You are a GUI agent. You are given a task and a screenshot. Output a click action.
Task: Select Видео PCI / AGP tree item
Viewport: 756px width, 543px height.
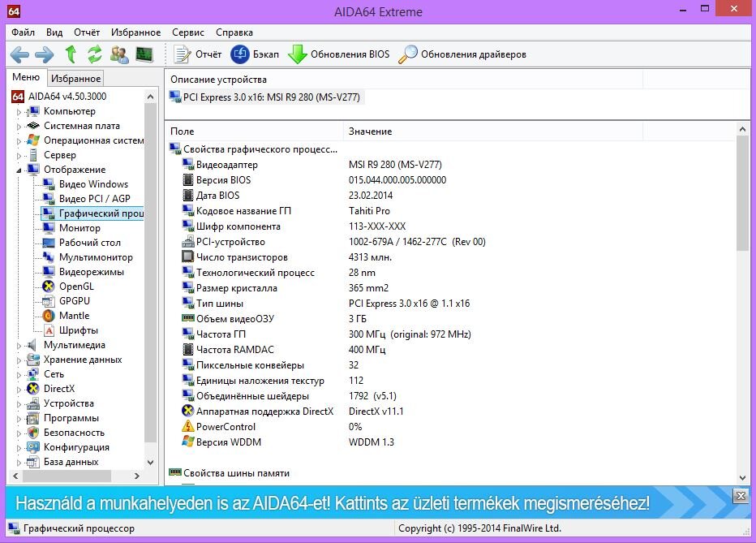click(94, 199)
